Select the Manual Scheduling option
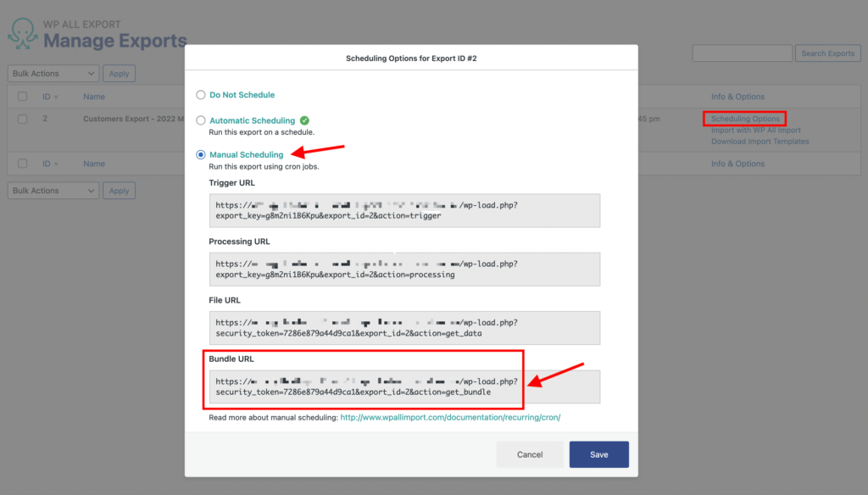868x495 pixels. coord(200,154)
